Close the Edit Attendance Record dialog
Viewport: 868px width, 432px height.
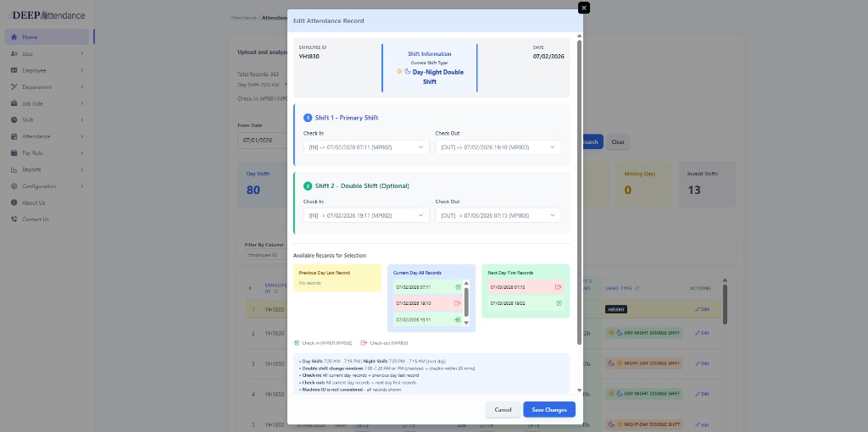(583, 8)
